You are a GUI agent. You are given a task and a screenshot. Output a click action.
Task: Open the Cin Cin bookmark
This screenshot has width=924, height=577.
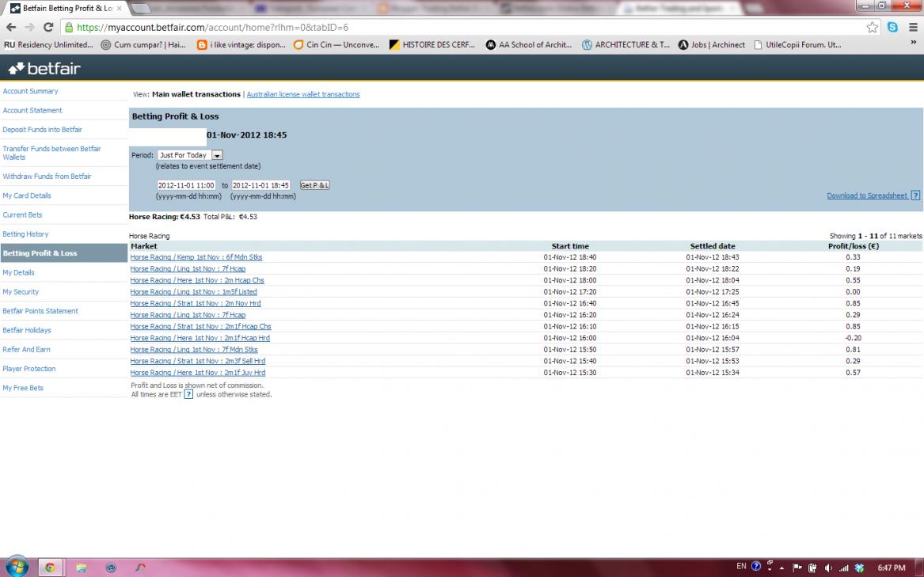[337, 45]
